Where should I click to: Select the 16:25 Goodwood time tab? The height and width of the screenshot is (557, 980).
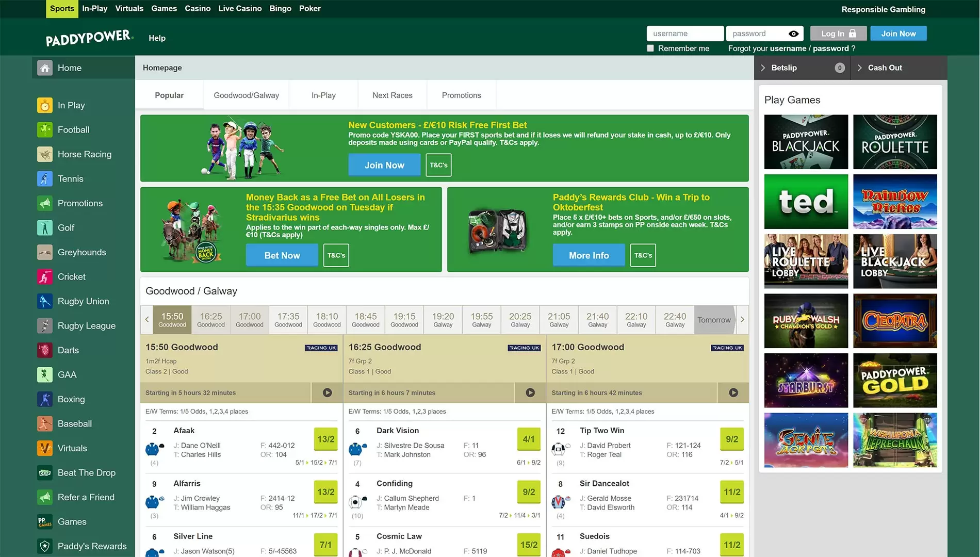pyautogui.click(x=211, y=320)
